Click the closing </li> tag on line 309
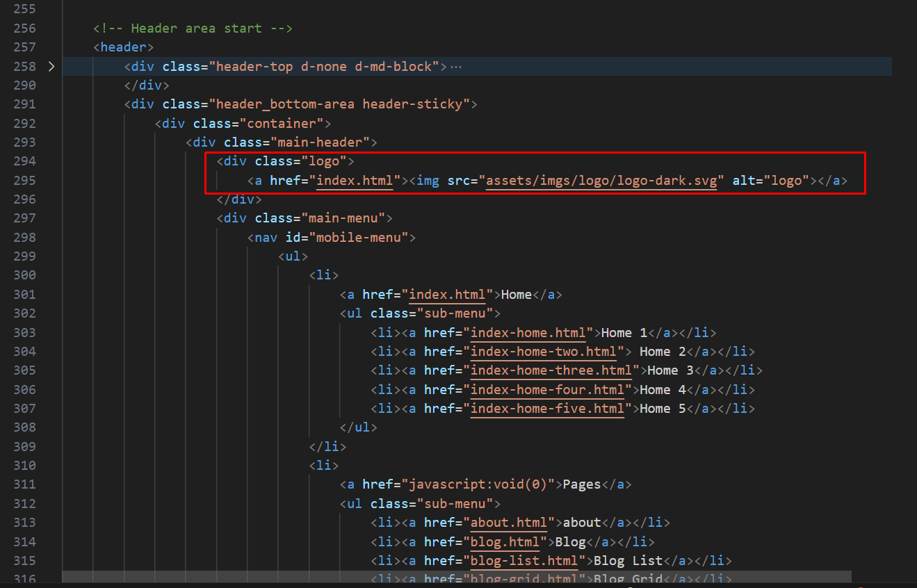 pyautogui.click(x=327, y=446)
